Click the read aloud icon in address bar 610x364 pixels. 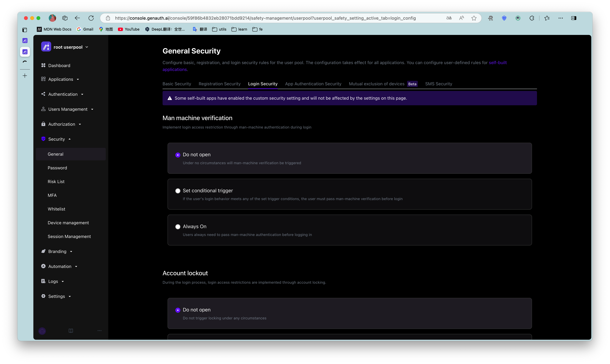[461, 18]
